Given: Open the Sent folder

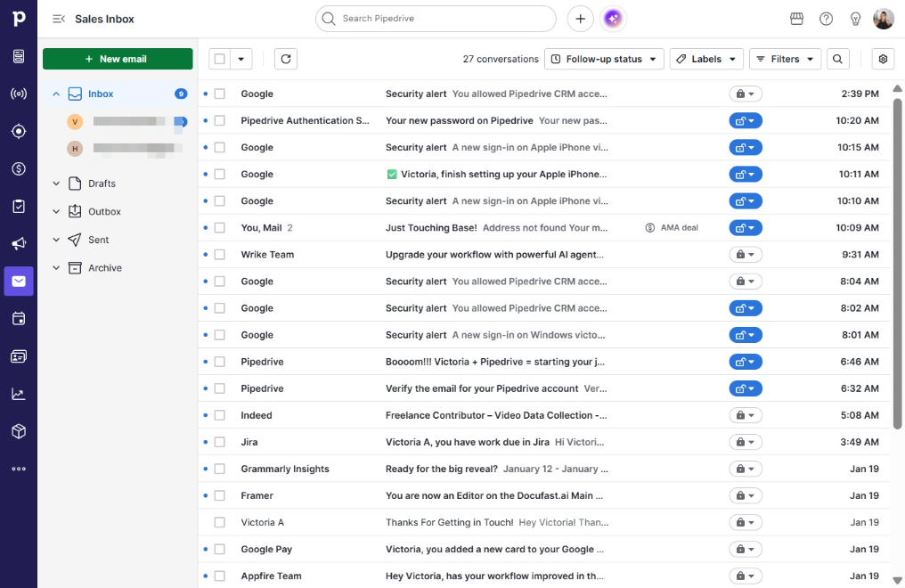Looking at the screenshot, I should click(x=98, y=240).
